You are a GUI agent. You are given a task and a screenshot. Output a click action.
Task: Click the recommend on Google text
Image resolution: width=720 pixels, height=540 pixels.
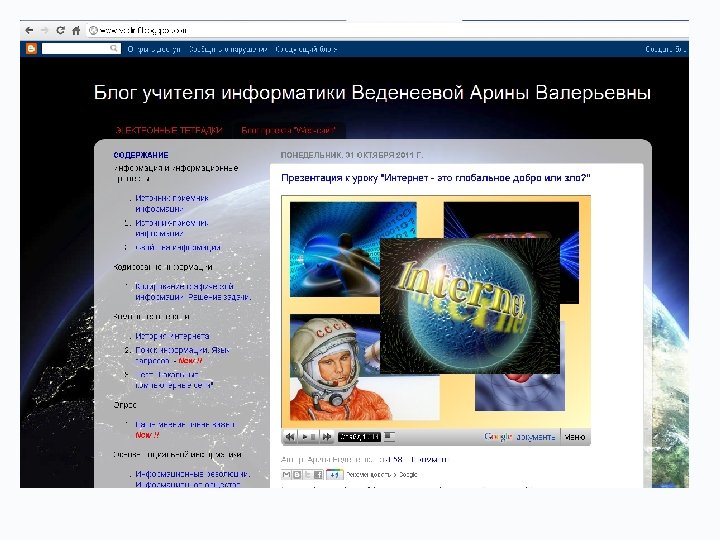coord(382,475)
